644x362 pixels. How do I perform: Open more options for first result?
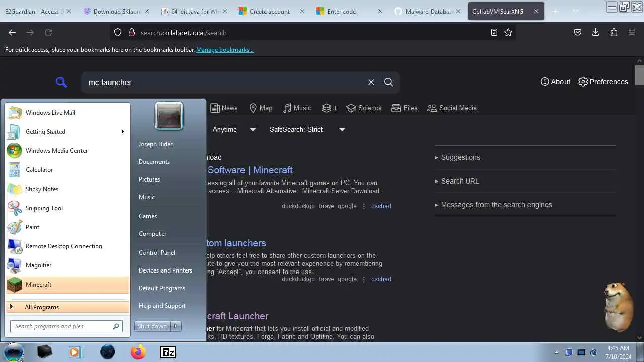click(364, 206)
